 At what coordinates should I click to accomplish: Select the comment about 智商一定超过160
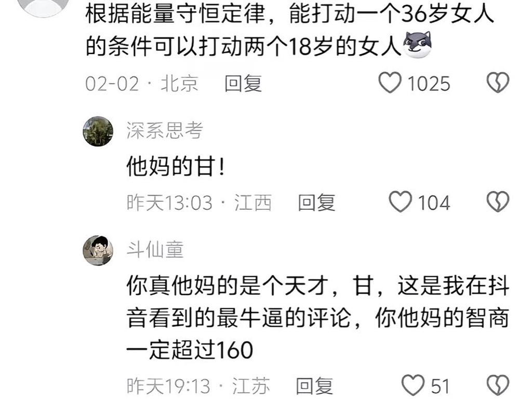click(317, 318)
